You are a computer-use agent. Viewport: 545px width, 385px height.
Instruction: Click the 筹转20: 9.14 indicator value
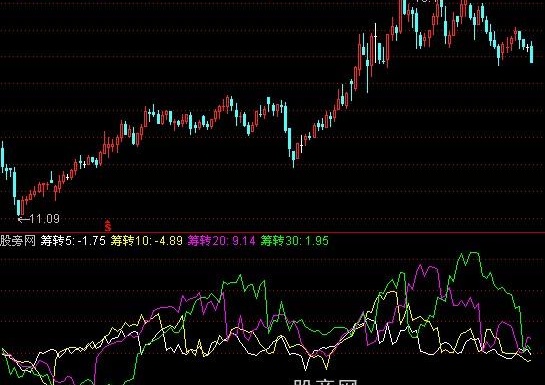pos(222,240)
